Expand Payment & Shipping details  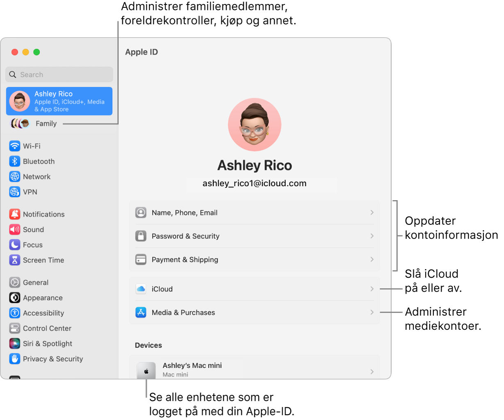254,259
